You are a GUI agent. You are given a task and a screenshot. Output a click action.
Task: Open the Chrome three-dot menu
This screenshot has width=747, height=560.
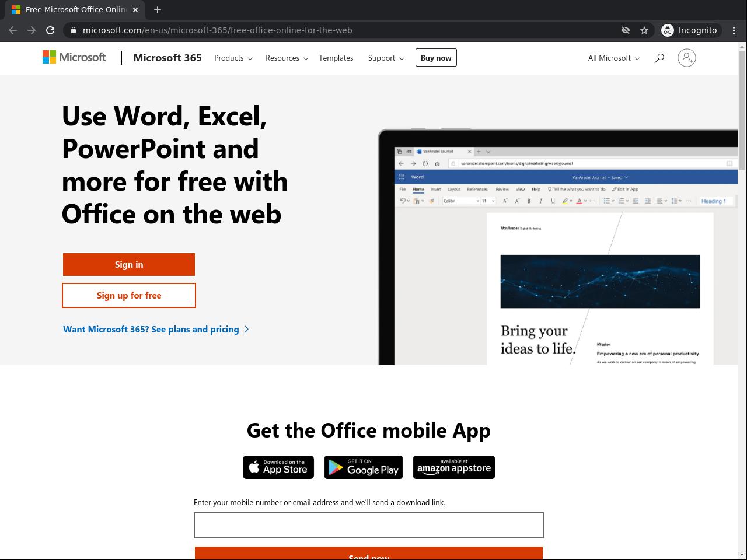tap(734, 30)
